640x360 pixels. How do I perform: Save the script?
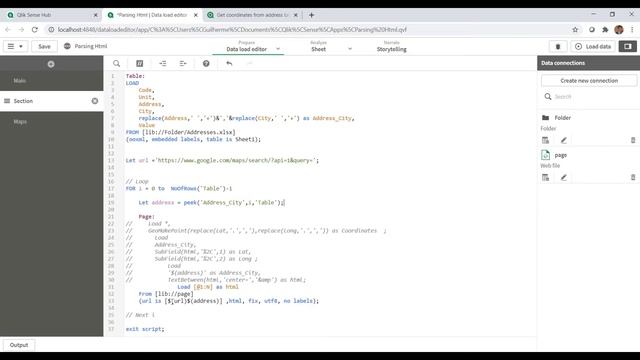(x=44, y=46)
